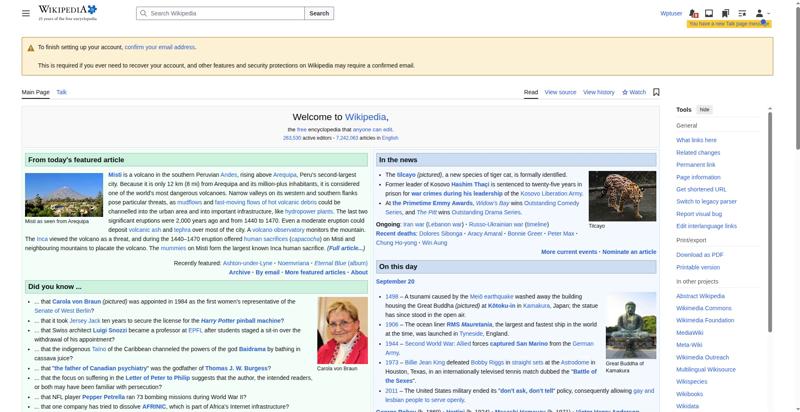Click Nominate an article link
800x412 pixels.
click(x=629, y=252)
